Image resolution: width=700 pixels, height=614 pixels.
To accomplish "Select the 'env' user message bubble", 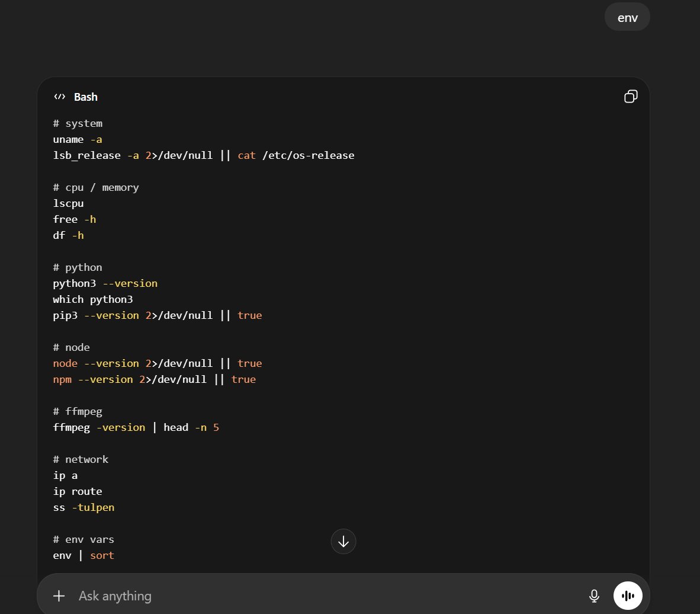I will (627, 17).
